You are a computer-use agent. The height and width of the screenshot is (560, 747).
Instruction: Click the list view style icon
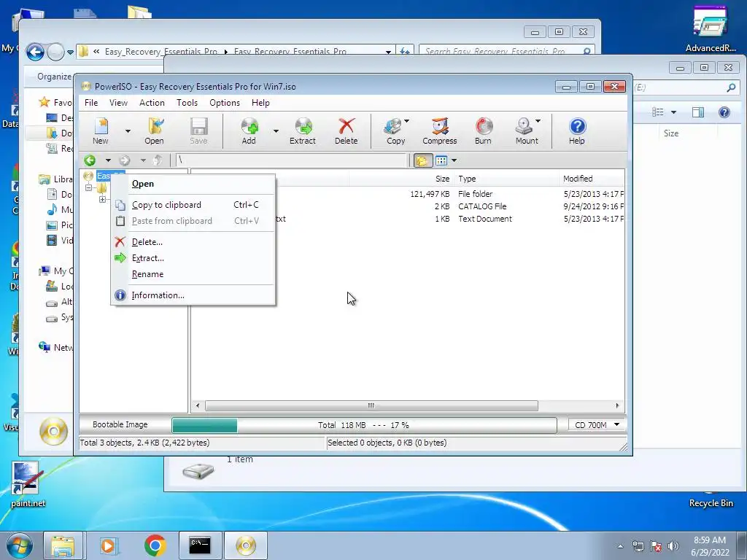click(441, 160)
